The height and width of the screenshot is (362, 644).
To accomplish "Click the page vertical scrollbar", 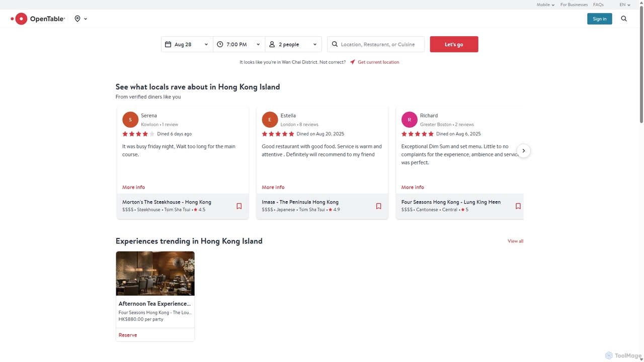I will click(x=641, y=65).
